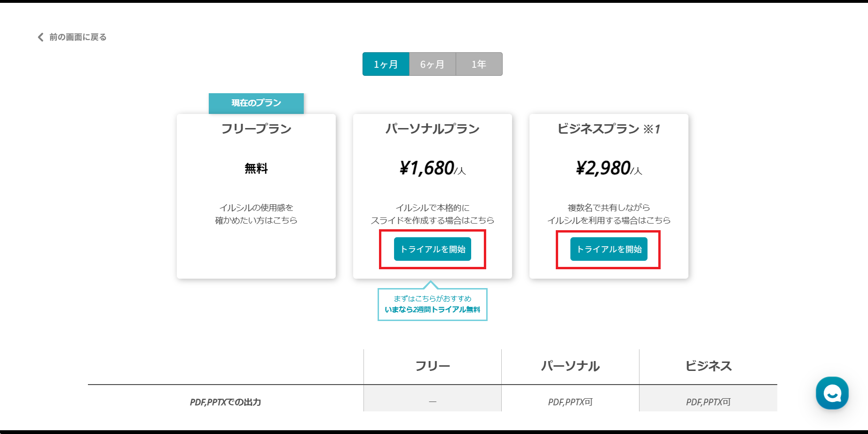Select the 1ヶ月 billing period tab

click(x=386, y=64)
